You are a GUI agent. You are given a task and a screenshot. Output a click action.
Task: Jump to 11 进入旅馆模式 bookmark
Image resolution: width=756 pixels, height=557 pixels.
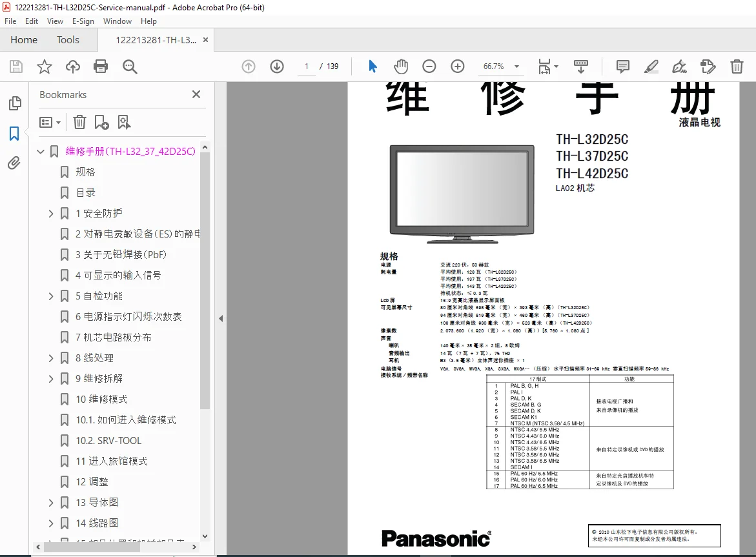pyautogui.click(x=112, y=461)
